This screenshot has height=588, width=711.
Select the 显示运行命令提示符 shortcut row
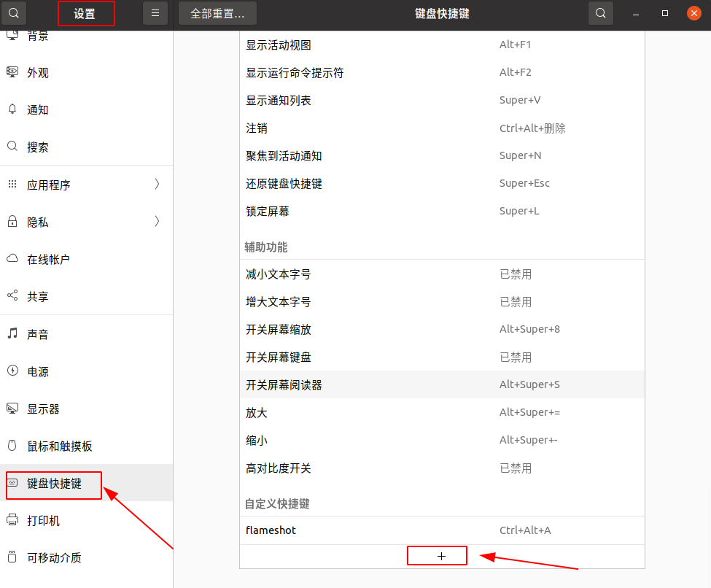pyautogui.click(x=442, y=73)
